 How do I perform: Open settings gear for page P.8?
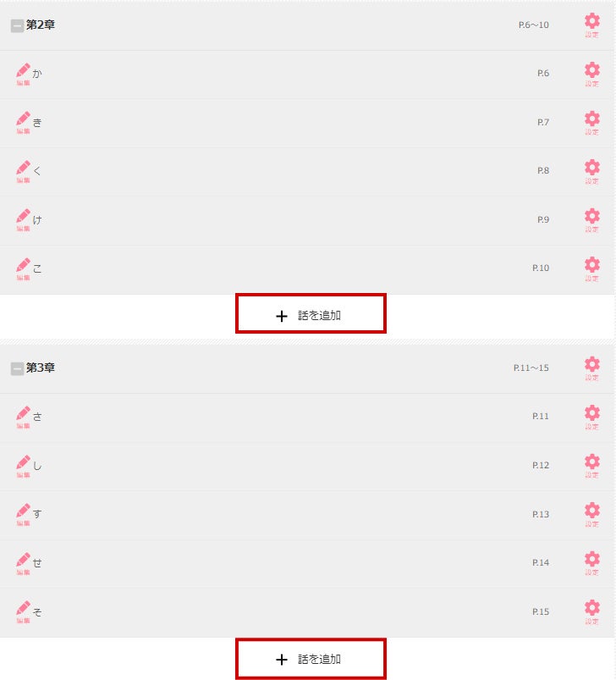[x=591, y=171]
